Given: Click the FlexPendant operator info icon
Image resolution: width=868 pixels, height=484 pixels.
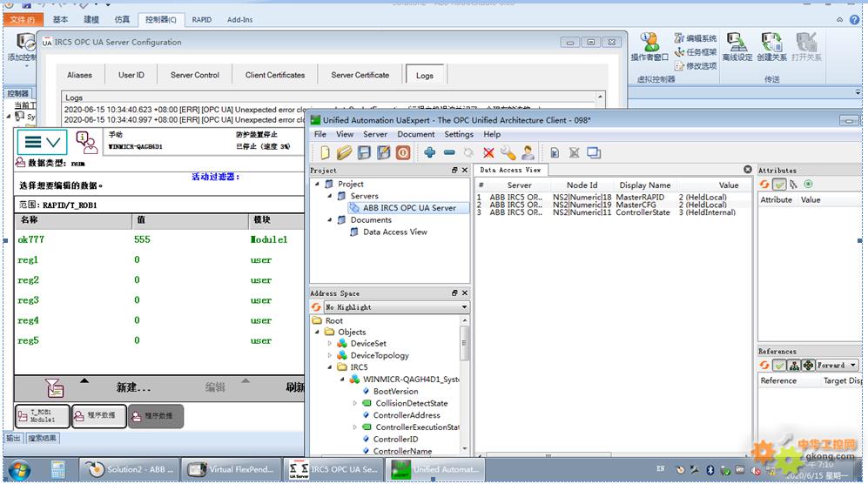Looking at the screenshot, I should (x=86, y=142).
